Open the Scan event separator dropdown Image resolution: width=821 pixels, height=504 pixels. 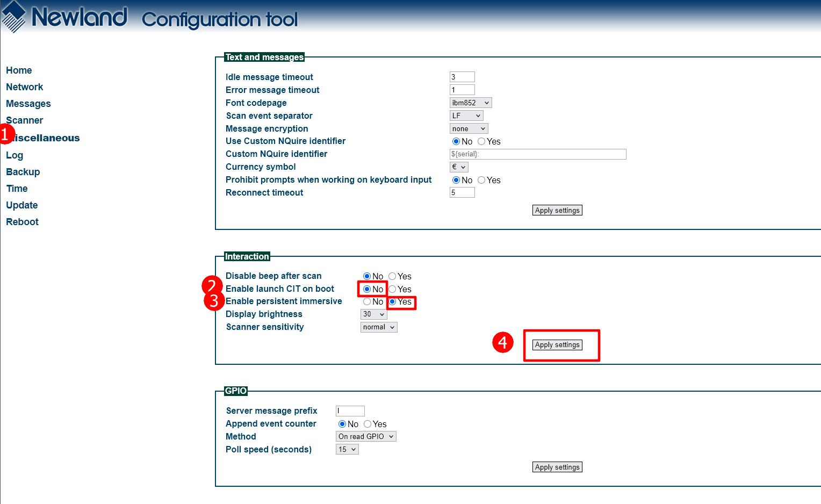466,116
